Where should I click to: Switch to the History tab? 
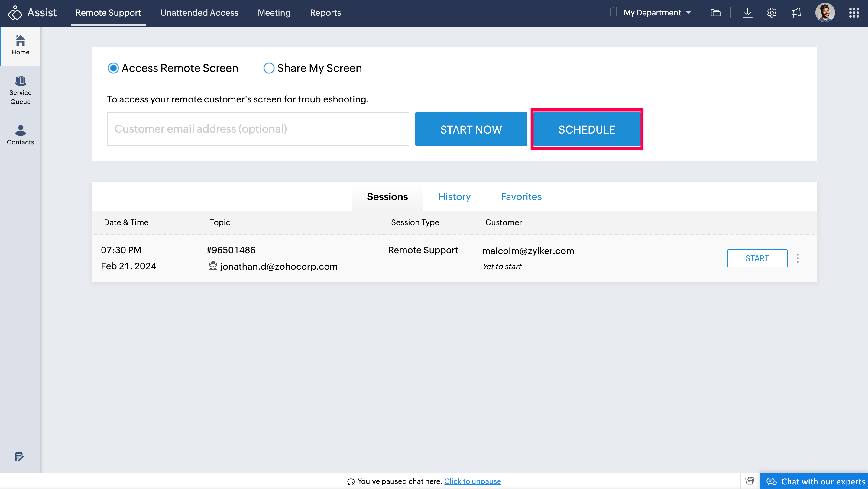pos(454,196)
